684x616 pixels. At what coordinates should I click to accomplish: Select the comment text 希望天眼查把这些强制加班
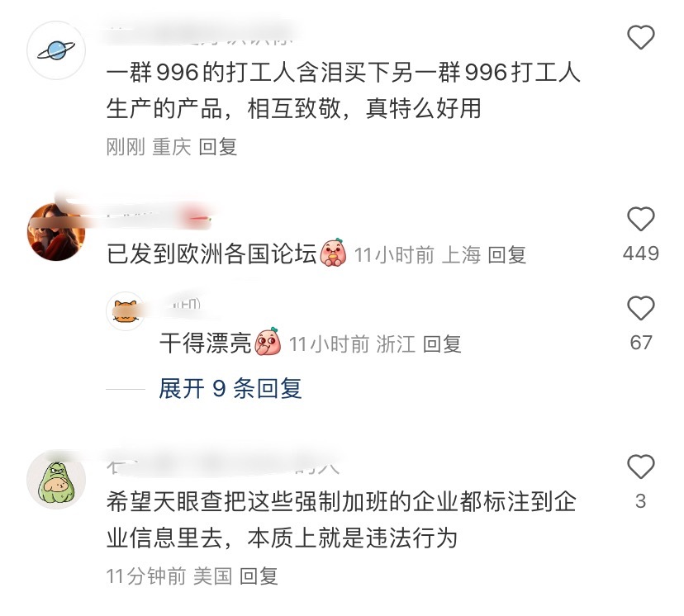pos(341,519)
